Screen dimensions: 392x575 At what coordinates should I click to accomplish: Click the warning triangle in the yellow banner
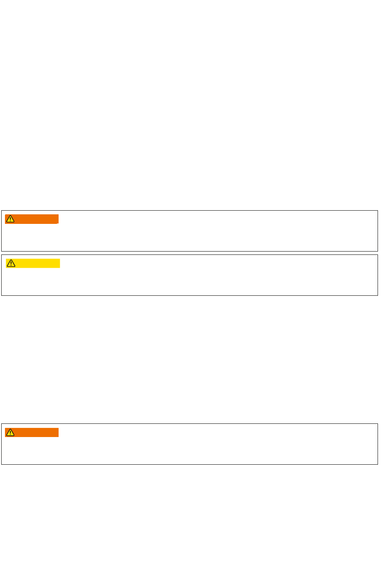click(11, 263)
